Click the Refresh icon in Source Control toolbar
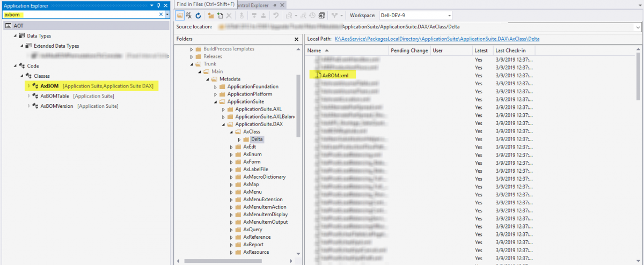644x265 pixels. coord(198,16)
